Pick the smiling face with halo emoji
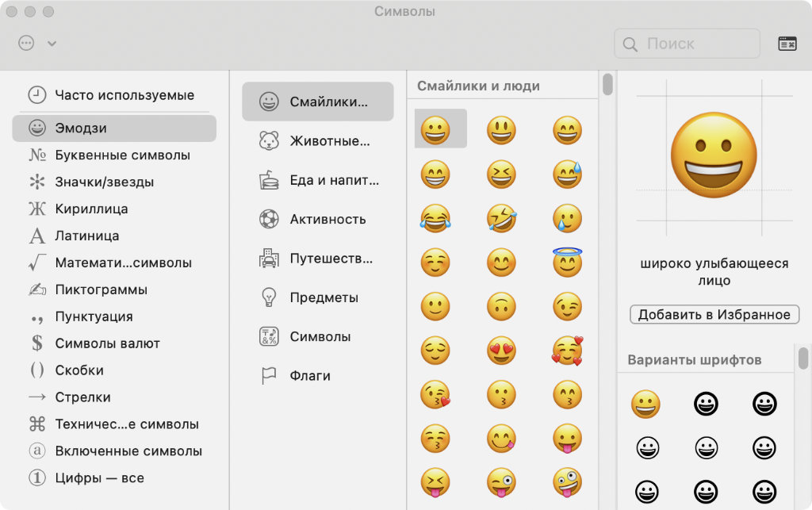Viewport: 812px width, 510px height. [567, 263]
